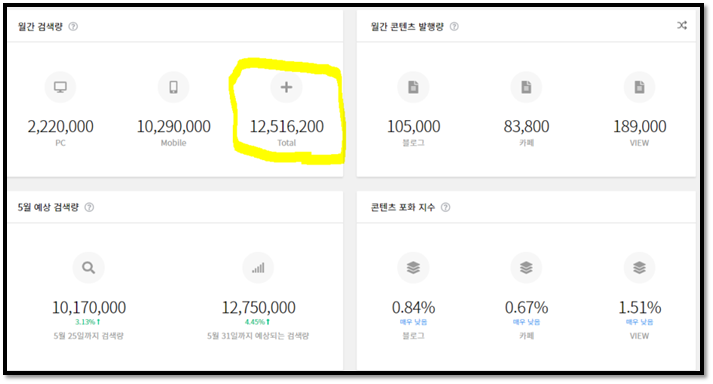Click the Total label under 12,516,200
The image size is (713, 384).
286,143
